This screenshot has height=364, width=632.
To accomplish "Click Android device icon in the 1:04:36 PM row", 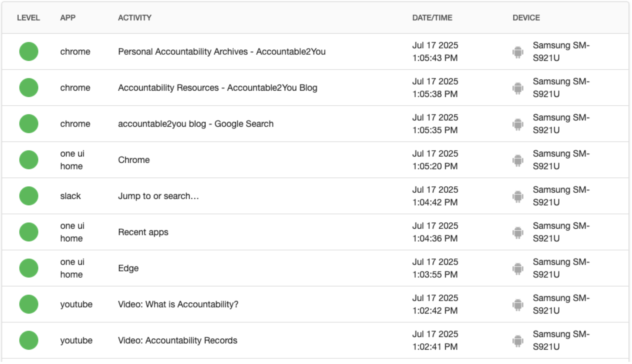I will (518, 233).
